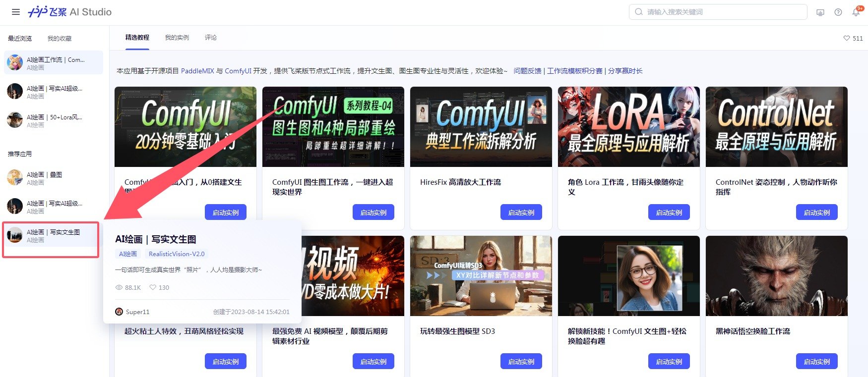Screen dimensions: 868x377
Task: Click the card title 黑神话悟空换脸工作流
Action: pyautogui.click(x=753, y=331)
